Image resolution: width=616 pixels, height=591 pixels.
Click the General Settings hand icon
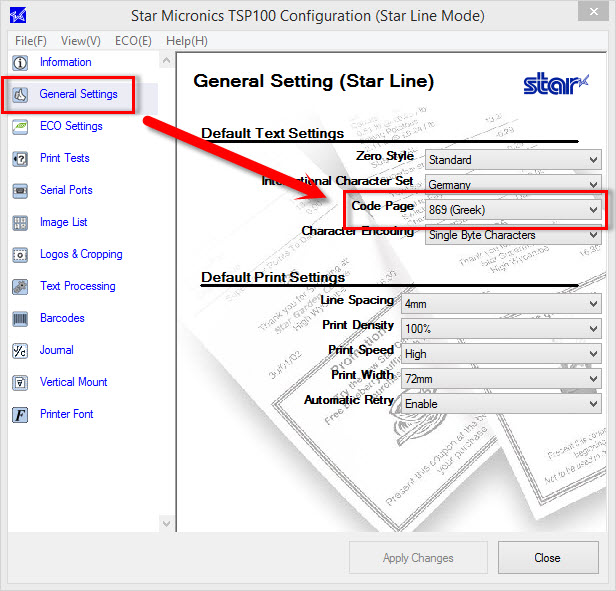click(x=20, y=95)
